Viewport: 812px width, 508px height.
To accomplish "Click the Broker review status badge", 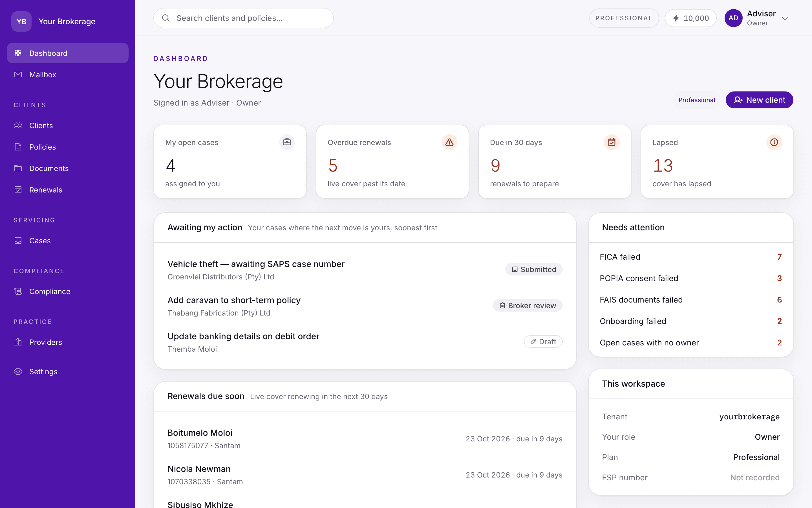I will tap(528, 305).
